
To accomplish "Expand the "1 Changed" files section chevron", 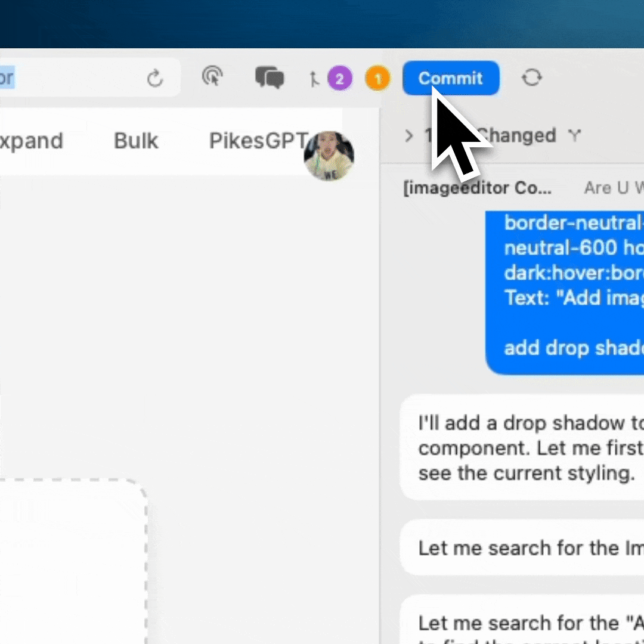I will pos(409,136).
